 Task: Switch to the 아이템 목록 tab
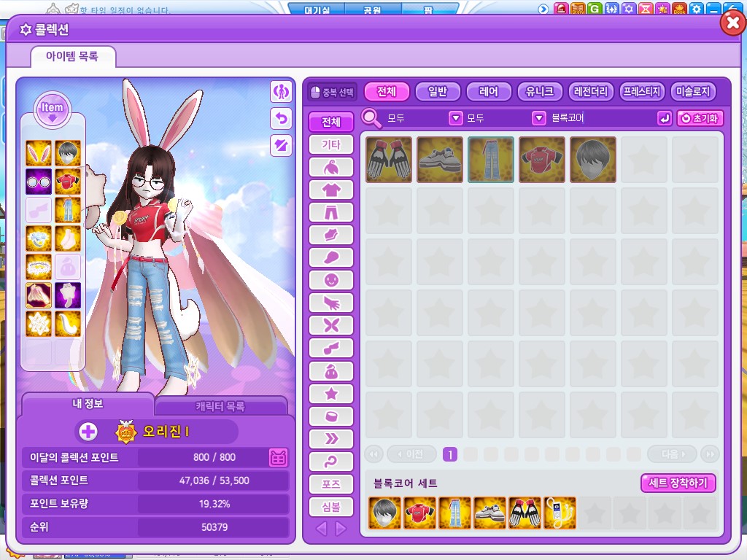pos(72,57)
